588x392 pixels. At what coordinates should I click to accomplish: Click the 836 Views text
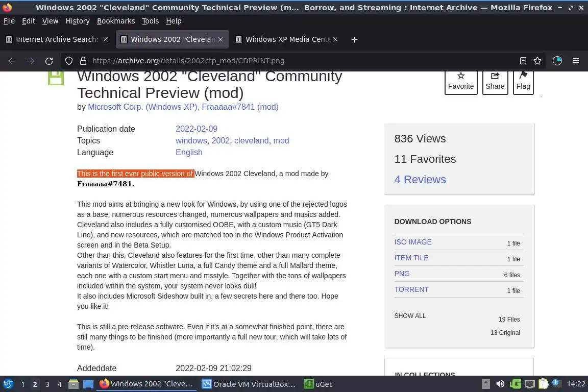(x=420, y=139)
